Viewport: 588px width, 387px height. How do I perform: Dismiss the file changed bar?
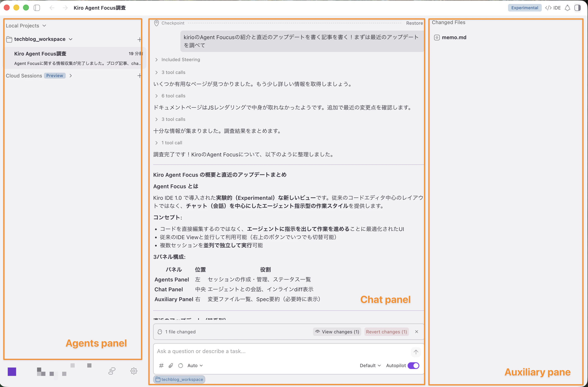pyautogui.click(x=417, y=332)
